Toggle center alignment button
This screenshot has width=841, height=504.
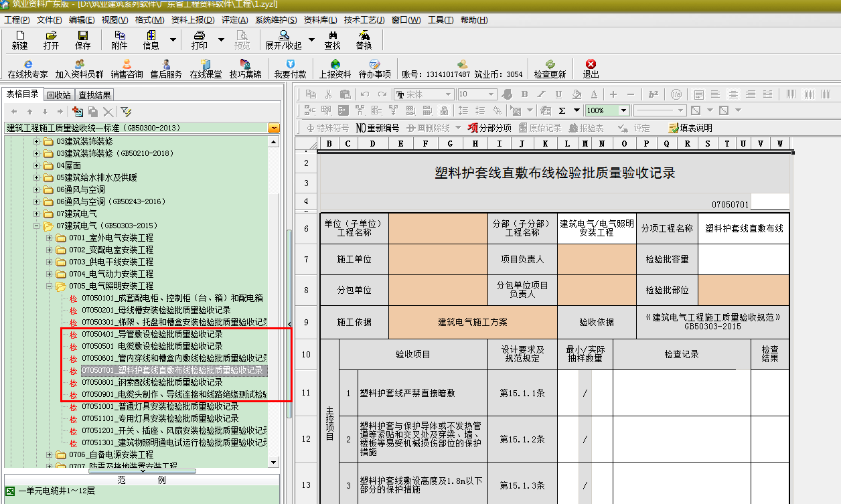(x=733, y=94)
